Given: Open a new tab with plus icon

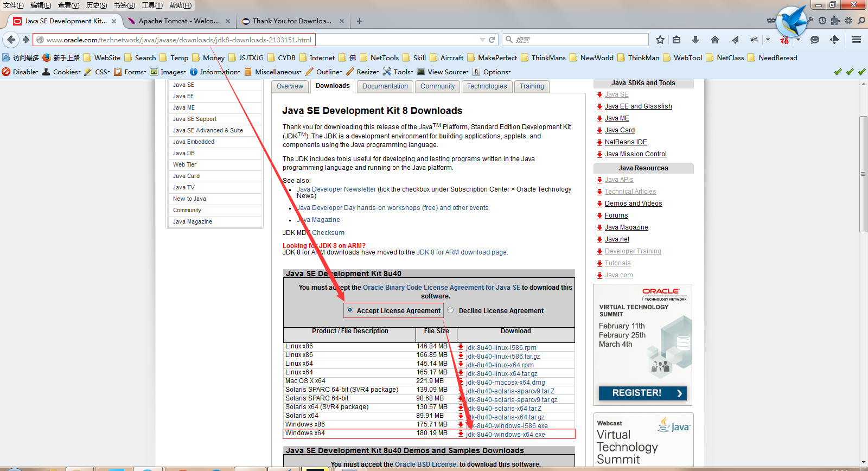Looking at the screenshot, I should (360, 21).
